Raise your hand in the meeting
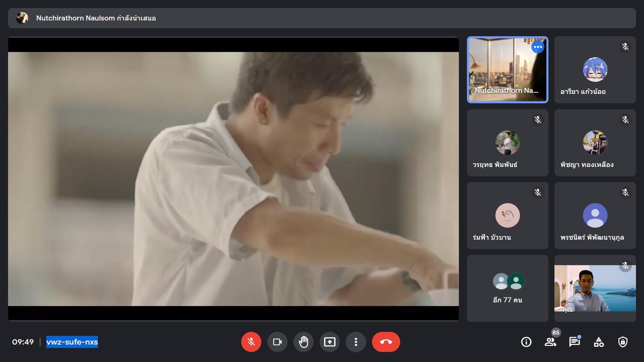The width and height of the screenshot is (644, 362). tap(304, 342)
